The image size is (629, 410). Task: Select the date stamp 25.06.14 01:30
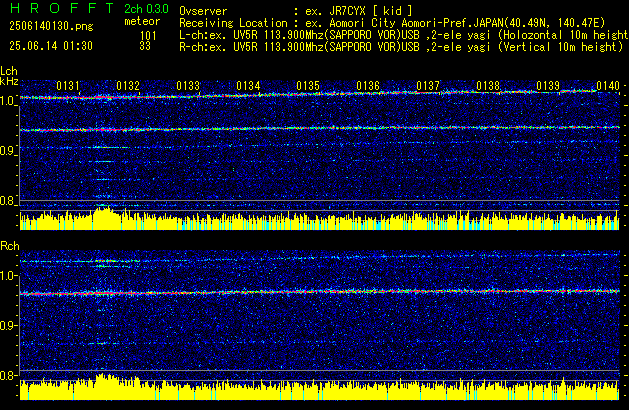click(x=51, y=46)
